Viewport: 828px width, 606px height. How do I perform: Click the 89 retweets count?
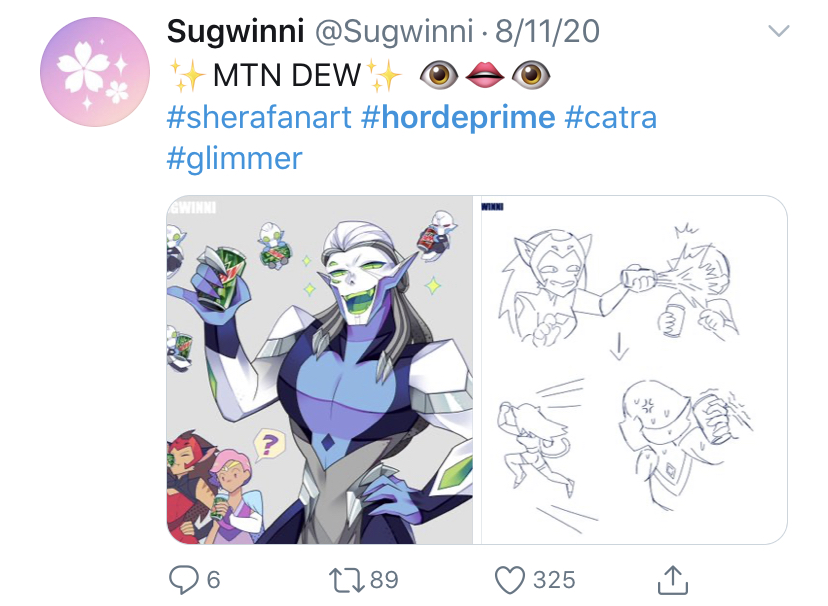click(x=384, y=580)
